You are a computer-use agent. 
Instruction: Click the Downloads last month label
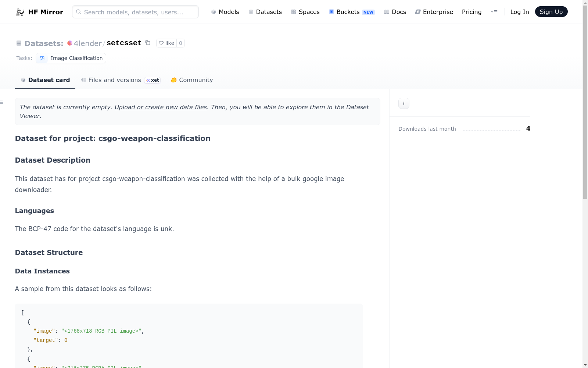[x=427, y=129]
